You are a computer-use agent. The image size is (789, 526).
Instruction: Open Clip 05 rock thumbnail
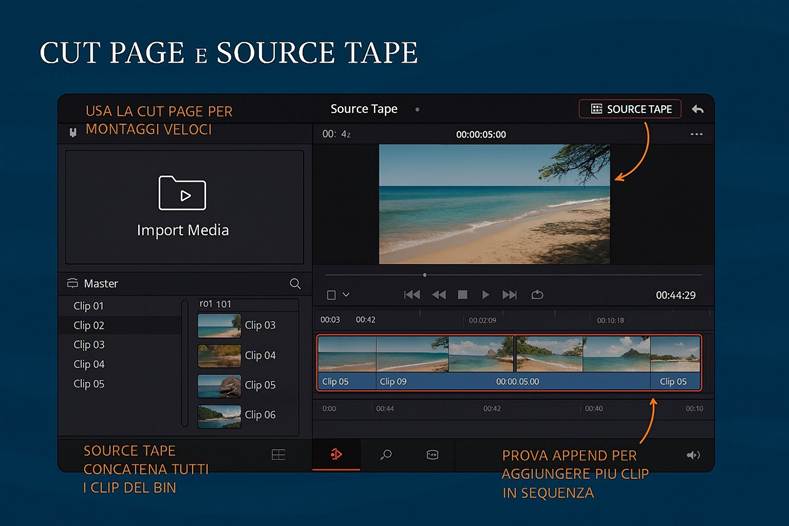(x=219, y=386)
